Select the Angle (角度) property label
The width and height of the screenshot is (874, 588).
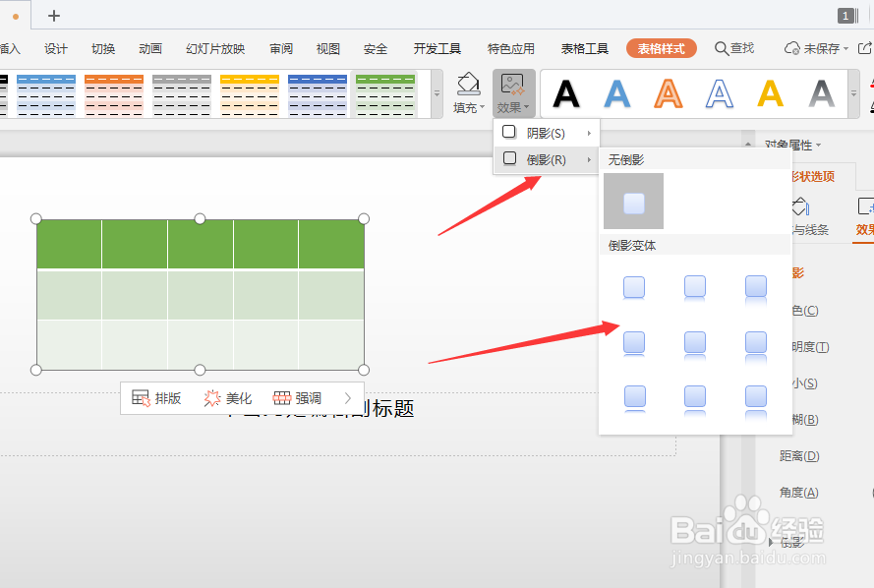click(799, 493)
